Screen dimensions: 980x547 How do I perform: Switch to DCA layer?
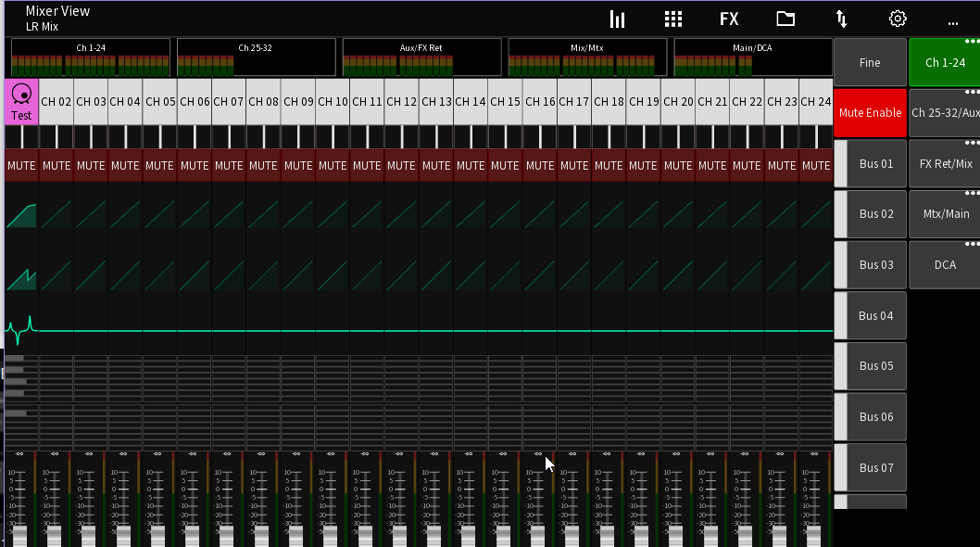945,265
